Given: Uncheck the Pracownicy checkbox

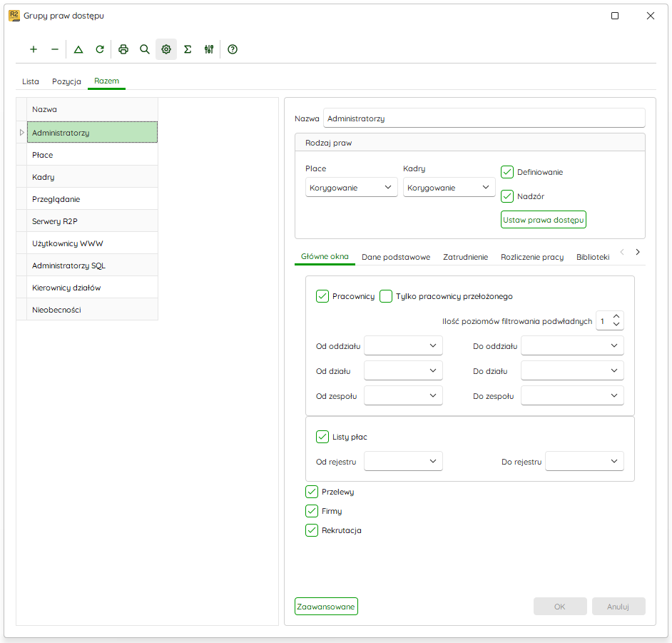Looking at the screenshot, I should 322,296.
